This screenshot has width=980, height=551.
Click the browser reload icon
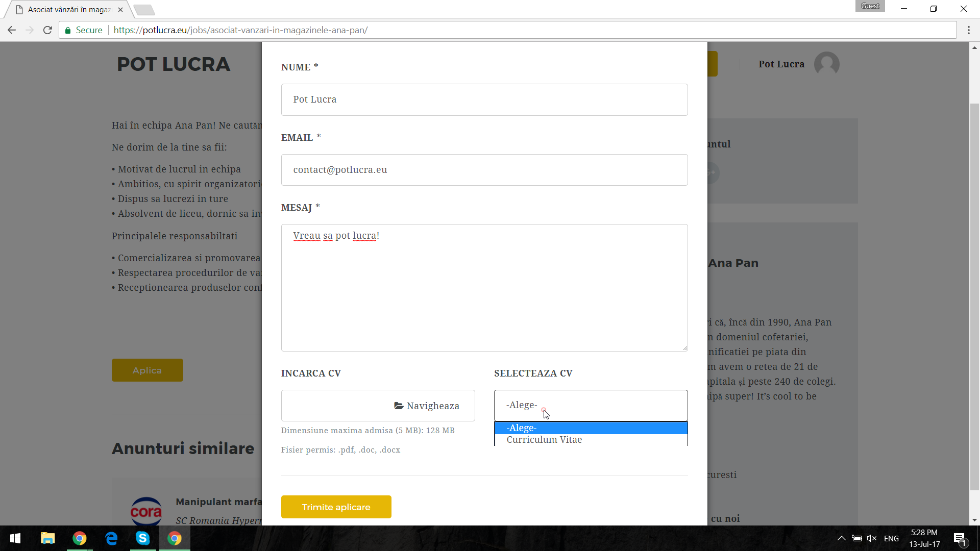pos(47,30)
